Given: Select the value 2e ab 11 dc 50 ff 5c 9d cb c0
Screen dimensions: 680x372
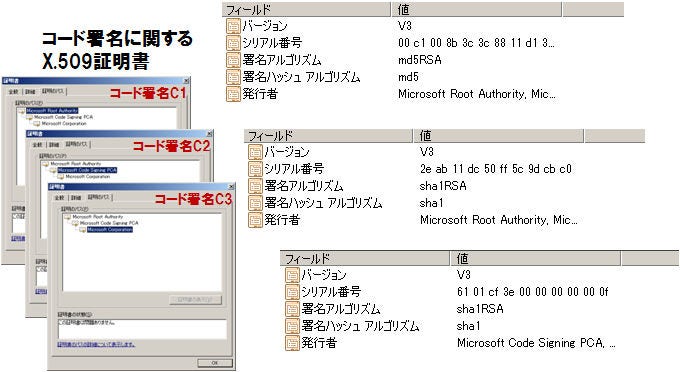Looking at the screenshot, I should coord(496,169).
